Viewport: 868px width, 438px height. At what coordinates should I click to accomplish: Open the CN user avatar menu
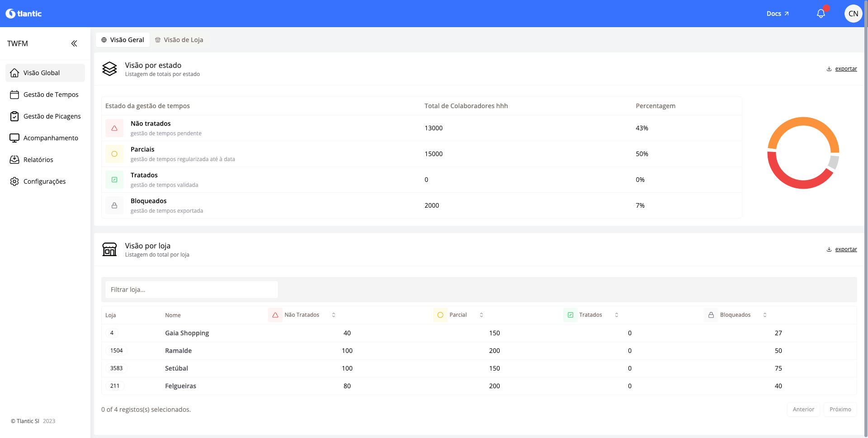(x=853, y=14)
